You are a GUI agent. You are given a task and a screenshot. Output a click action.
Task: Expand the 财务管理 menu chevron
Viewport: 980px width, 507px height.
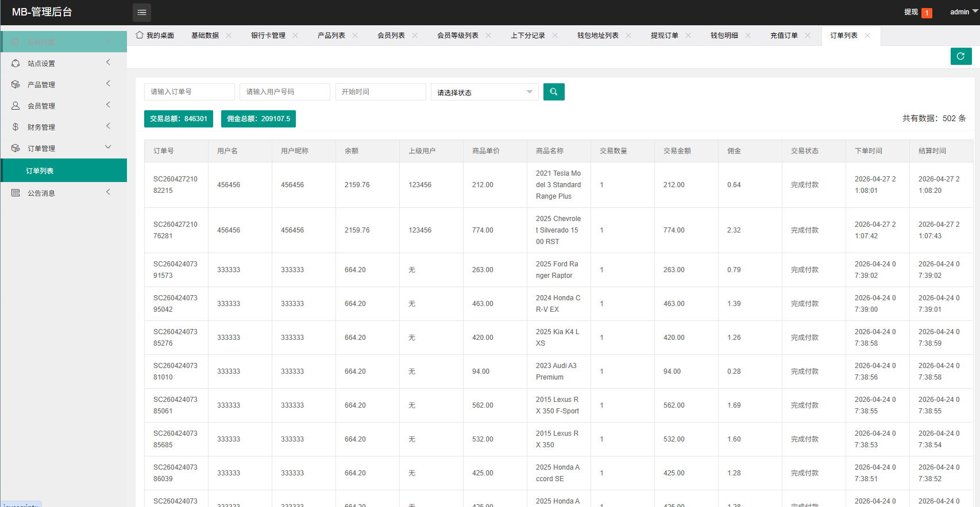coord(108,126)
